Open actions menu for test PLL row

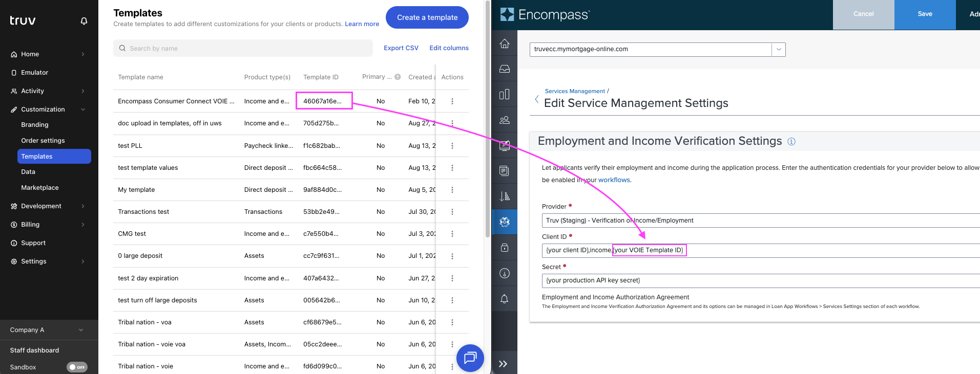[452, 146]
